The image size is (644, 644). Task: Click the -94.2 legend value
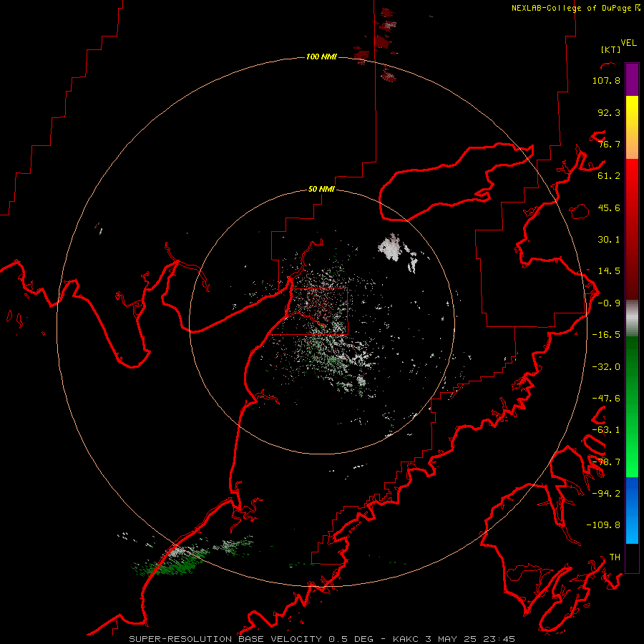coord(606,493)
